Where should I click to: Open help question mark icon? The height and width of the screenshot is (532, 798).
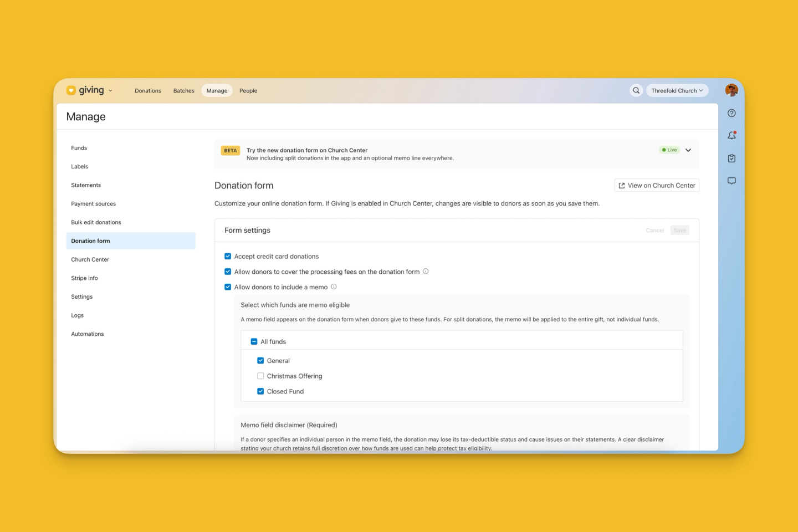click(x=731, y=113)
